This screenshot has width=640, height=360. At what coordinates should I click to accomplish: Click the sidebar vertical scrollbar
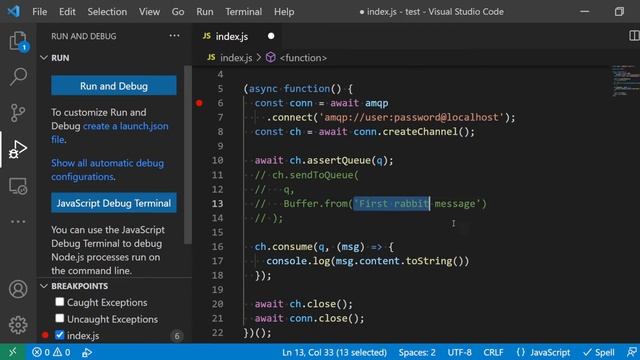pyautogui.click(x=188, y=154)
